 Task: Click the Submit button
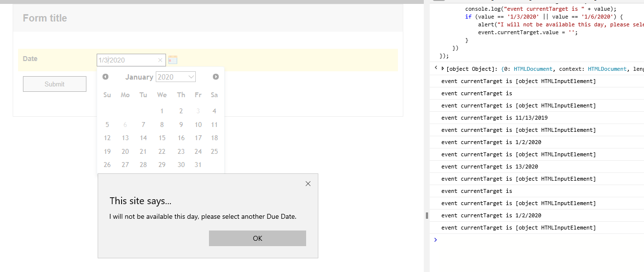[x=55, y=84]
